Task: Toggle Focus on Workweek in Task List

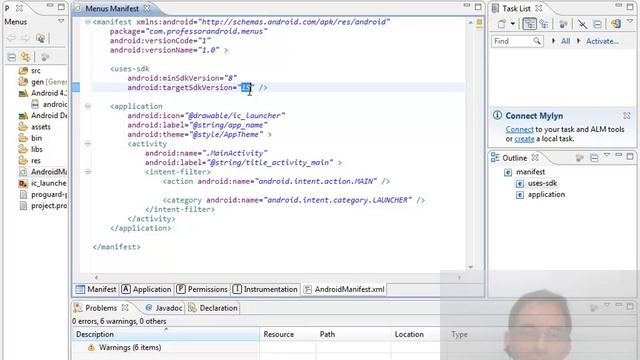Action: pos(563,24)
